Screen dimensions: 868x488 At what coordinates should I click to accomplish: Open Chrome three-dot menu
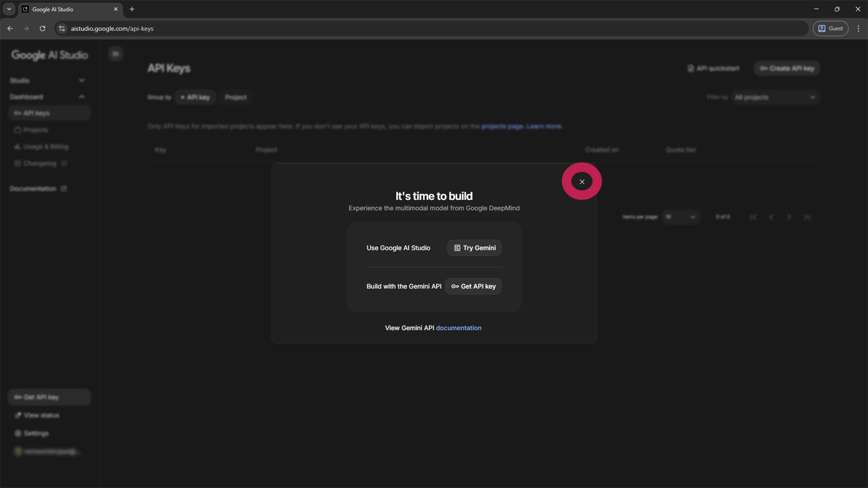pos(859,28)
